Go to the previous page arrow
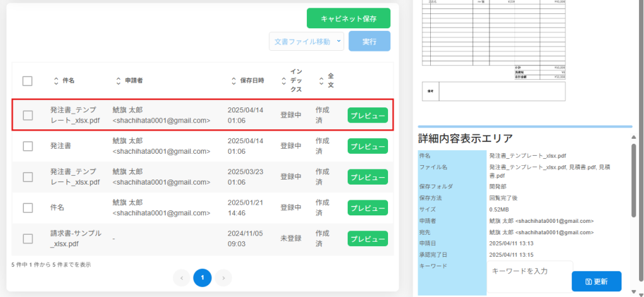The height and width of the screenshot is (297, 644). pyautogui.click(x=181, y=277)
